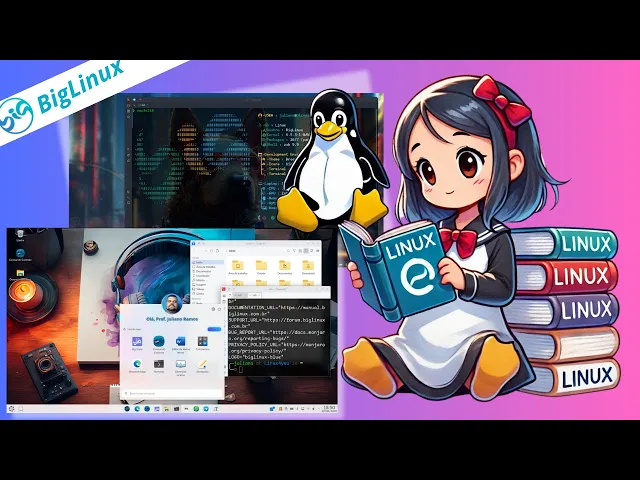Click the taskbar clock showing 18:50

tap(329, 409)
